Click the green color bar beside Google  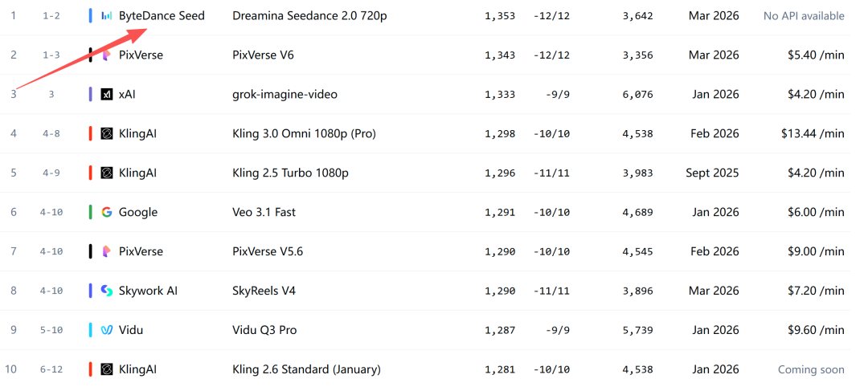[x=91, y=213]
